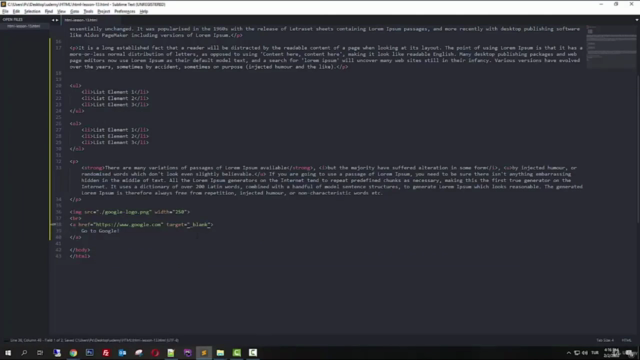This screenshot has height=360, width=640.
Task: Place cursor on the opening ul tag line
Action: click(x=76, y=86)
